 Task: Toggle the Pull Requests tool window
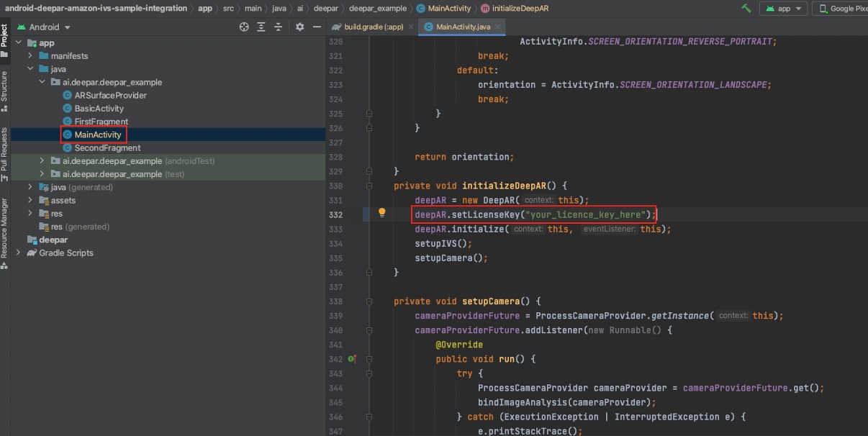pos(4,154)
